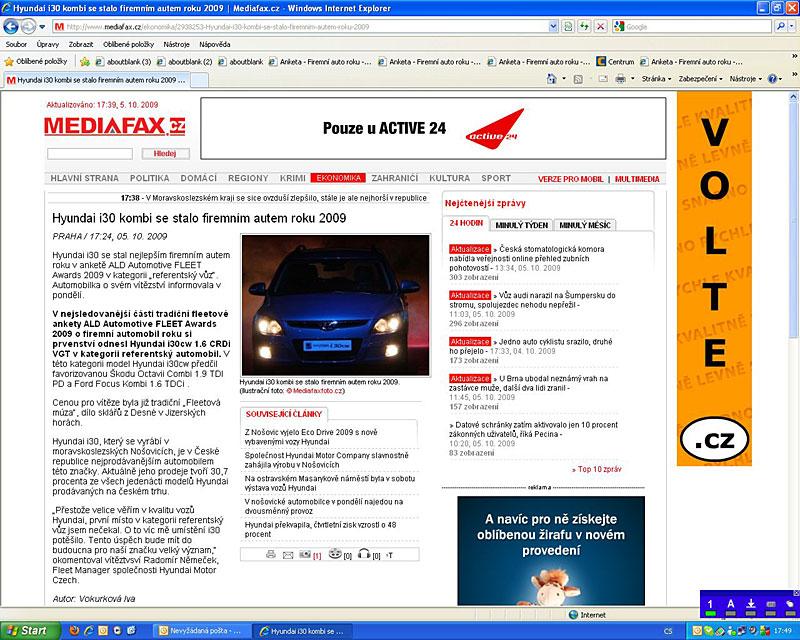Open the article audio headphones icon

(364, 554)
